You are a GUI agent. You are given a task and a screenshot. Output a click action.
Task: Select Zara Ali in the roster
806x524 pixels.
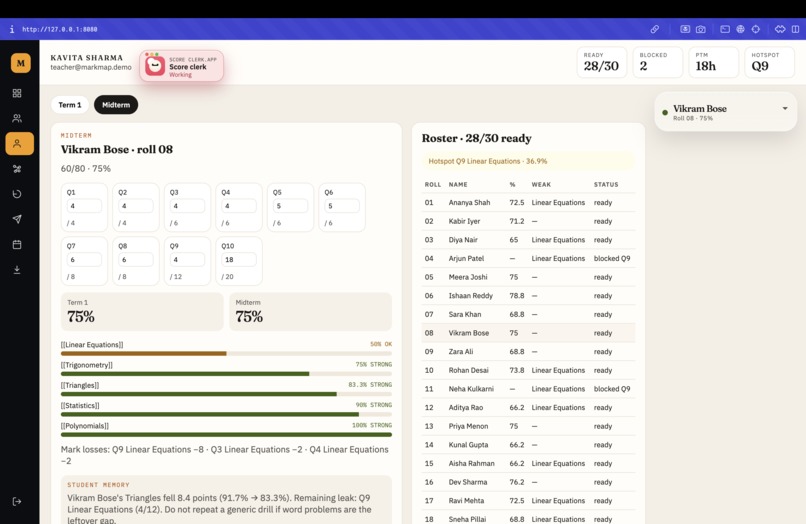(x=528, y=352)
